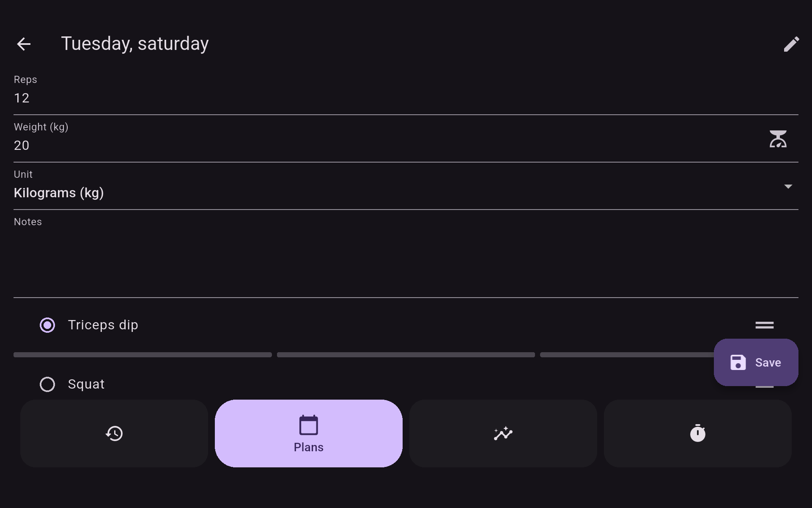
Task: Grab the drag handle for Triceps dip
Action: point(764,325)
